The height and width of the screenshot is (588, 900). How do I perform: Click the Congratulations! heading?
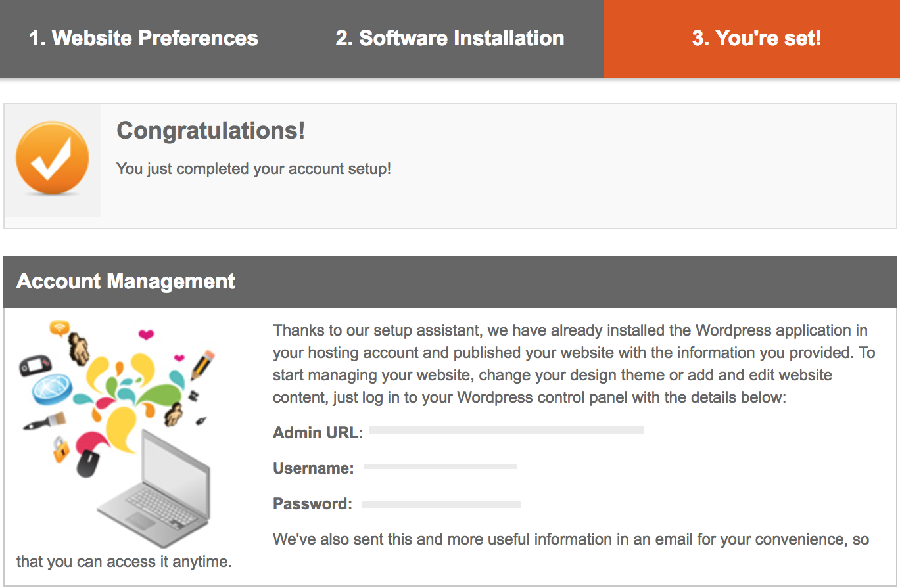tap(210, 130)
